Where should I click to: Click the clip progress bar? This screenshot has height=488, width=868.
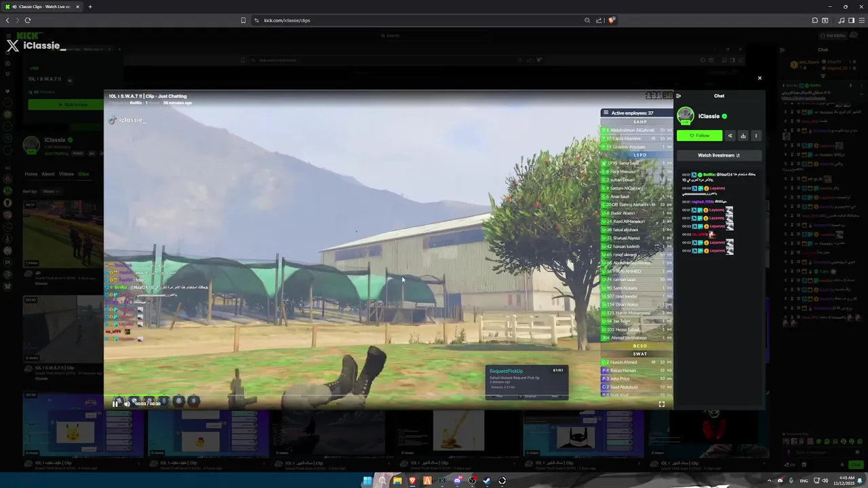point(388,396)
